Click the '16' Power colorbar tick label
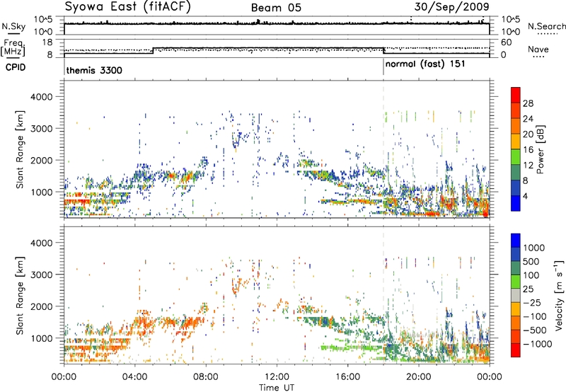566x392 pixels. 528,149
